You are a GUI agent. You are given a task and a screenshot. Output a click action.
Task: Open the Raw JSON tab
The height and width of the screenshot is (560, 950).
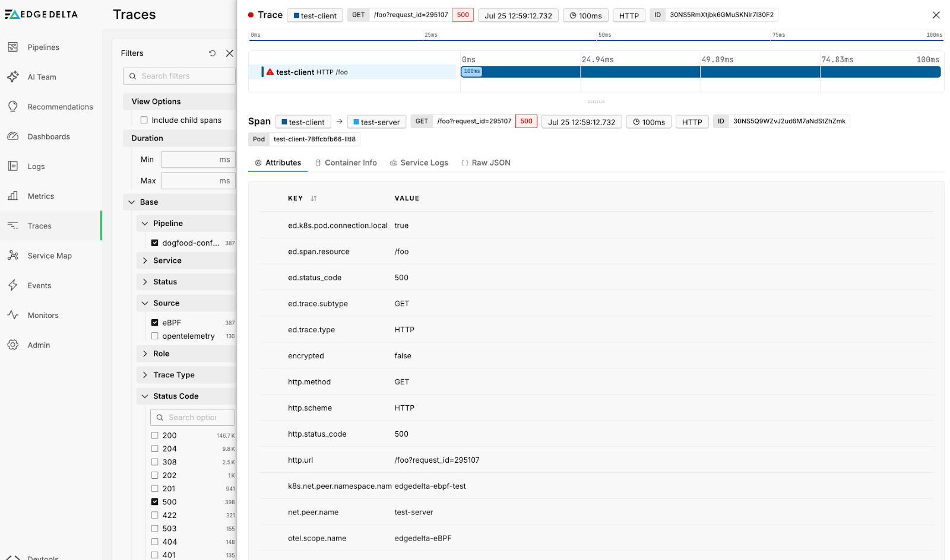click(x=486, y=163)
